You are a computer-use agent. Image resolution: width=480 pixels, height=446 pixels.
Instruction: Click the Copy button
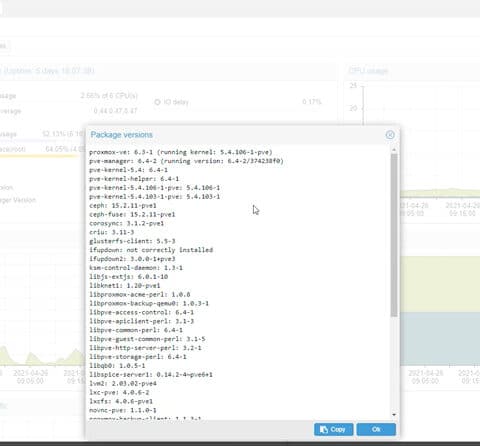[333, 429]
